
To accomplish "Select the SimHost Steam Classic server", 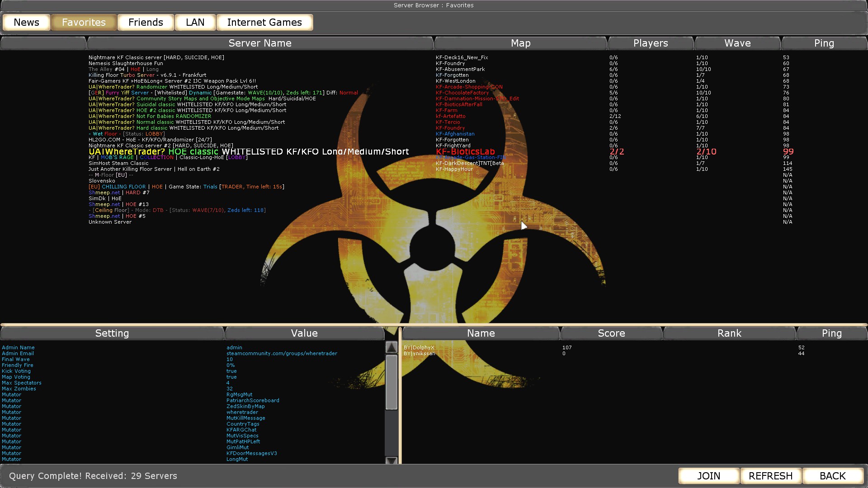I will [118, 163].
